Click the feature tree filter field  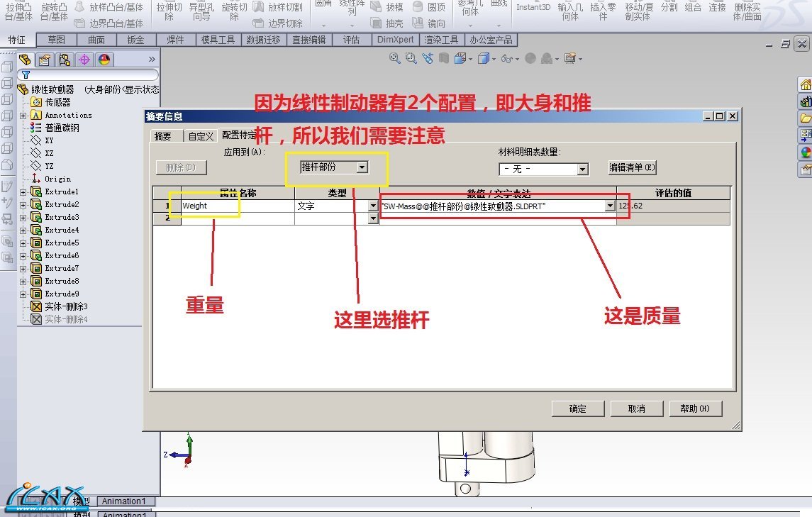tap(88, 74)
